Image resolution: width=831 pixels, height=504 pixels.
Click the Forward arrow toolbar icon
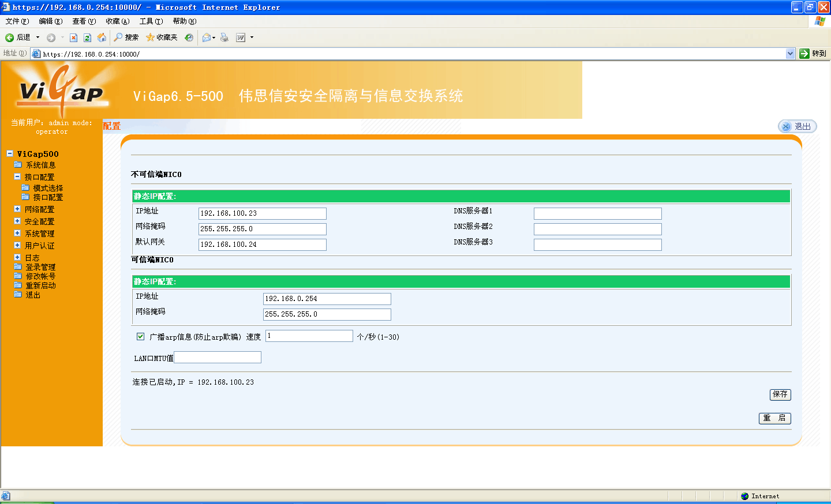tap(51, 37)
